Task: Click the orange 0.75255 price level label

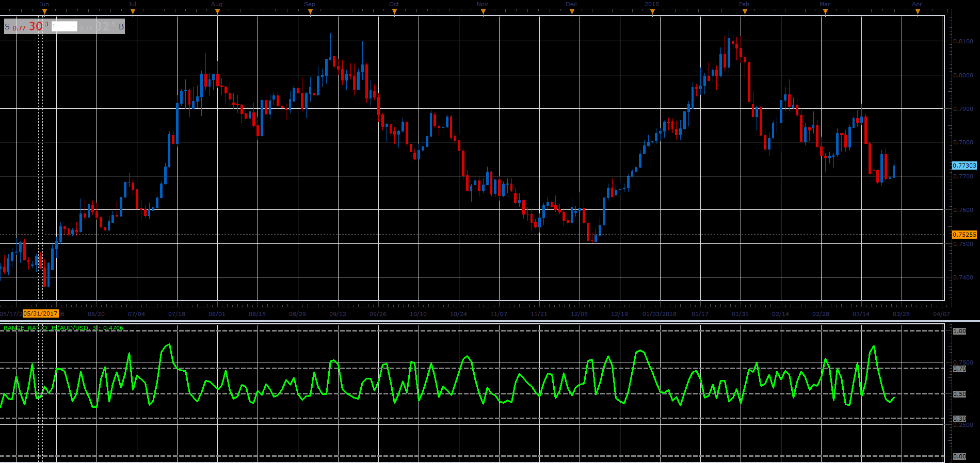Action: [964, 235]
